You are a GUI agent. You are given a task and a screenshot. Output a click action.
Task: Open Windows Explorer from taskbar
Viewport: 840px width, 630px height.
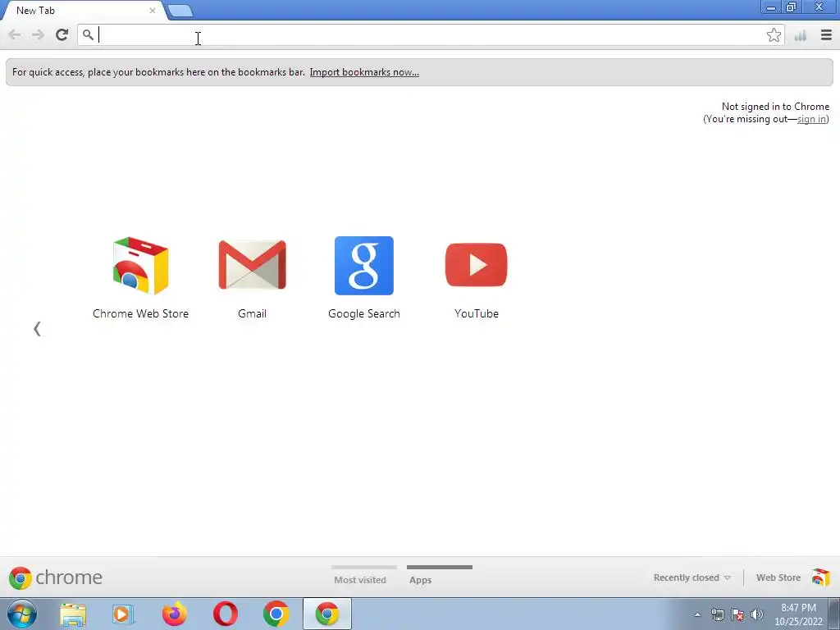[73, 614]
